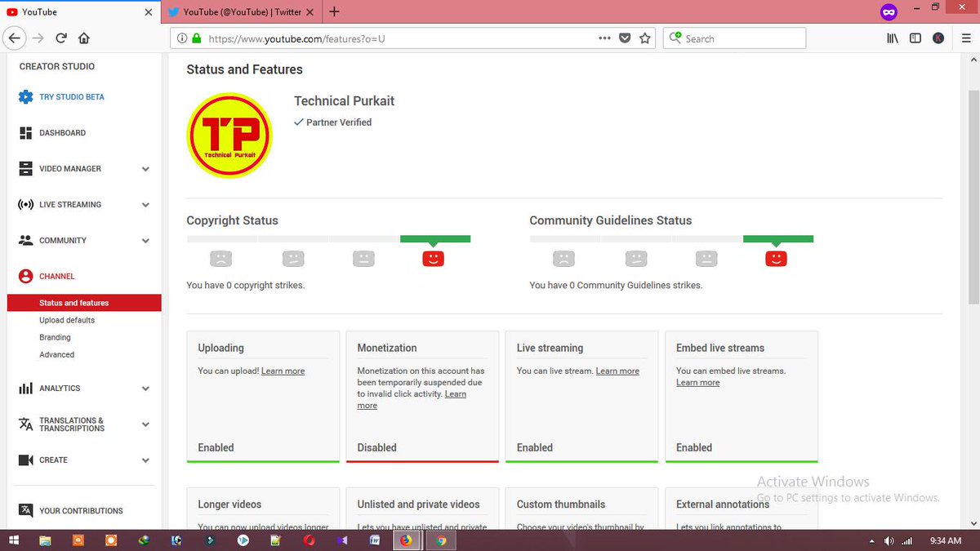Image resolution: width=980 pixels, height=551 pixels.
Task: Expand the Translations & Transcriptions chevron
Action: pos(145,424)
